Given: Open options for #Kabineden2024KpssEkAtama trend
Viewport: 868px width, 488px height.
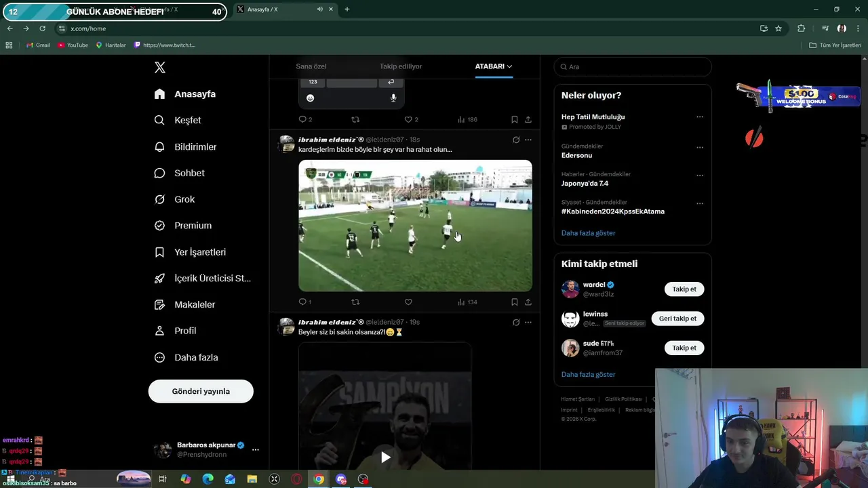Looking at the screenshot, I should coord(700,203).
